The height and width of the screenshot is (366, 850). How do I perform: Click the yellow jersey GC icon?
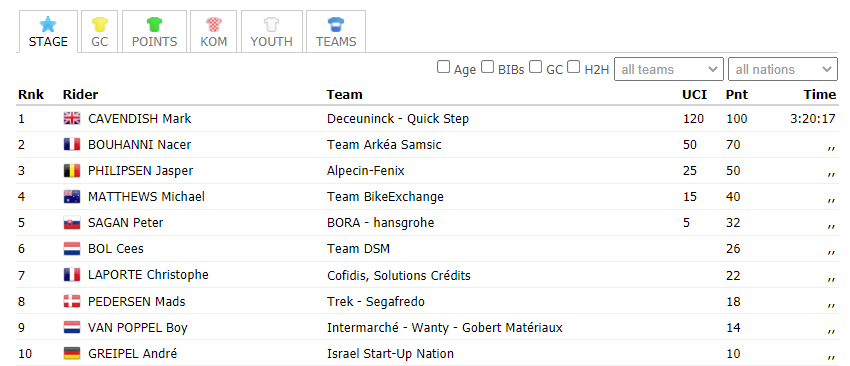click(x=100, y=24)
